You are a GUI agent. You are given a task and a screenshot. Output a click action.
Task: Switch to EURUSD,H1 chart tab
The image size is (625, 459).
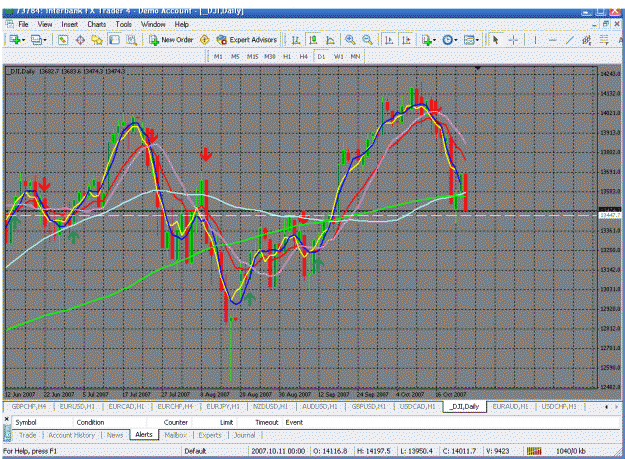pos(77,407)
